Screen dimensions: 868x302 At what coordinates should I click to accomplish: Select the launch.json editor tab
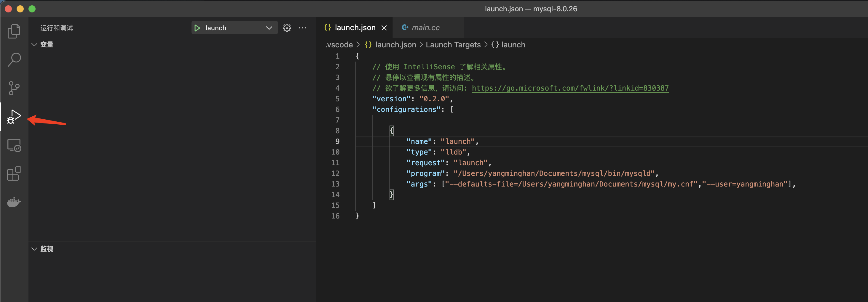click(355, 28)
